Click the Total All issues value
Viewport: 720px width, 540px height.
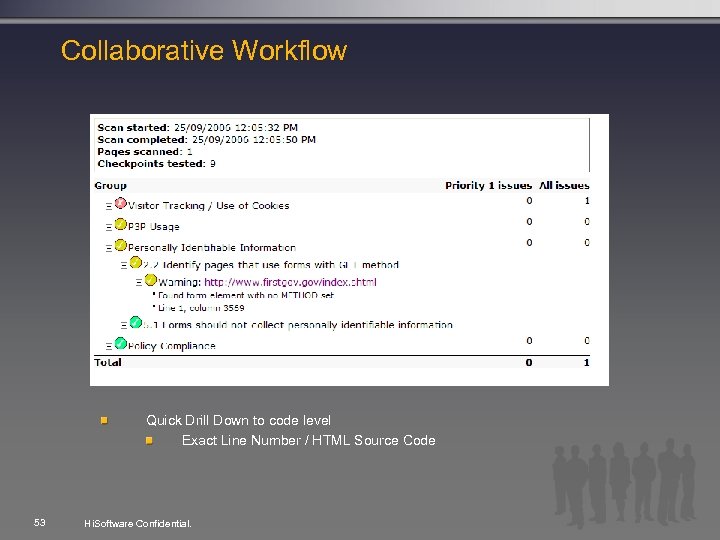coord(586,362)
